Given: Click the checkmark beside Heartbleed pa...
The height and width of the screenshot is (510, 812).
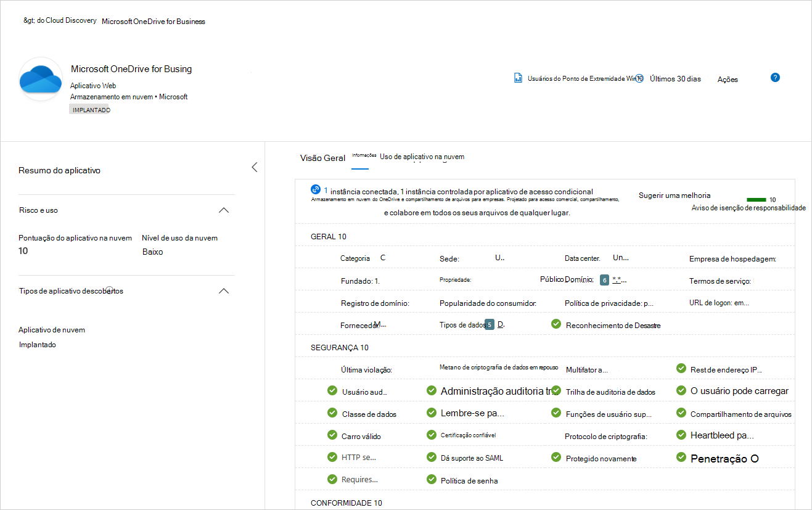Looking at the screenshot, I should (681, 435).
